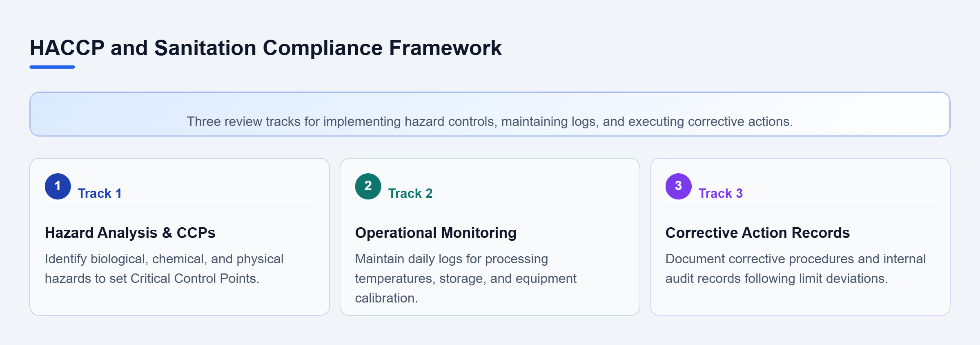The width and height of the screenshot is (980, 345).
Task: Click the 'Document corrective procedures' description text
Action: [795, 269]
